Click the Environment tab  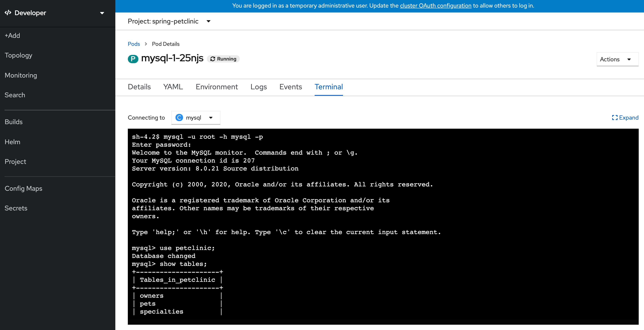coord(217,87)
